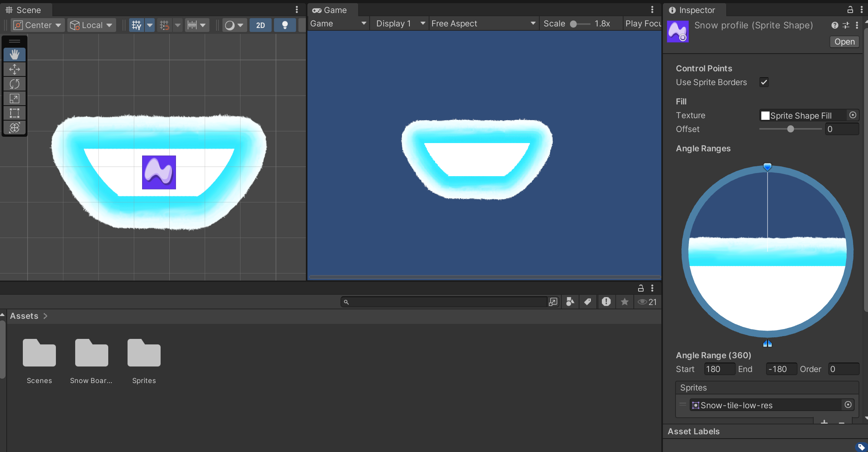868x452 pixels.
Task: Click the Open button in Inspector
Action: click(844, 42)
